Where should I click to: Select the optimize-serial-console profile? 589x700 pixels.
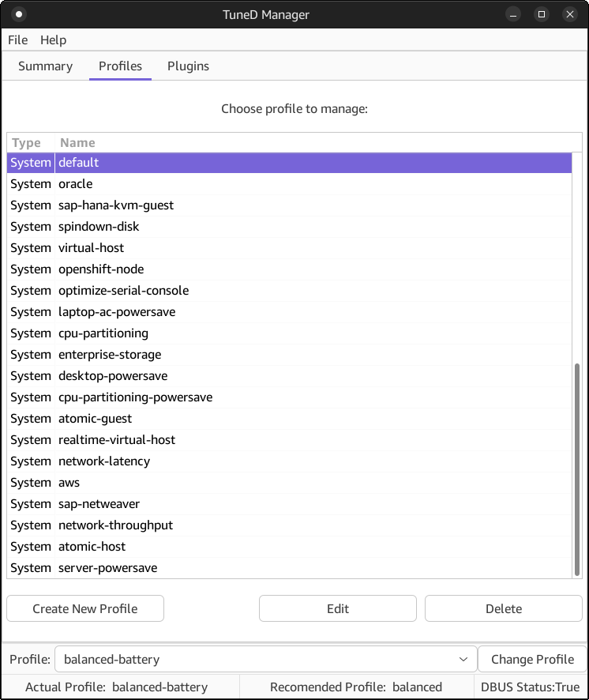tap(289, 291)
